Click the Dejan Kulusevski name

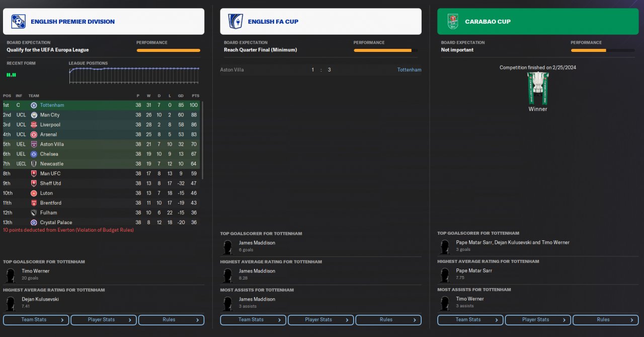[x=40, y=299]
